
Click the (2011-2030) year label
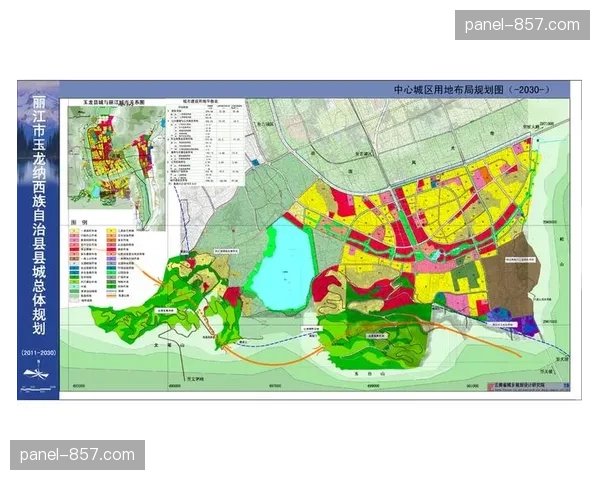pyautogui.click(x=37, y=354)
